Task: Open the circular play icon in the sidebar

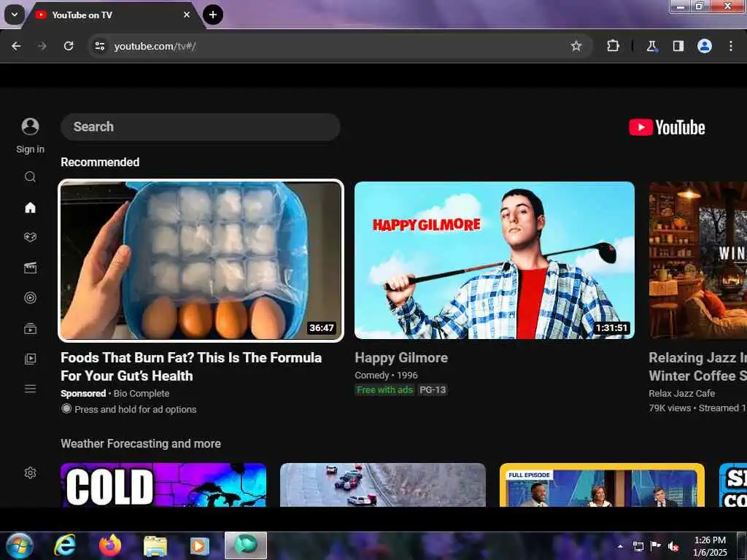Action: (x=30, y=298)
